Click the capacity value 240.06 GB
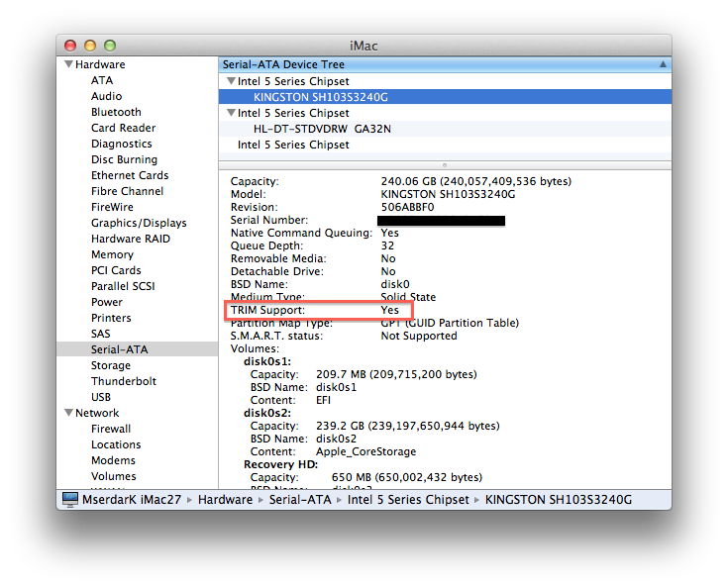 click(475, 181)
